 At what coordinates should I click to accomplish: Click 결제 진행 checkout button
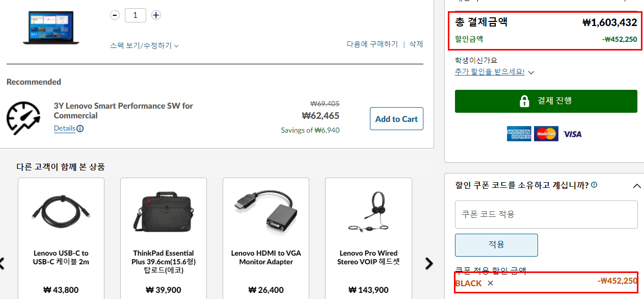[546, 101]
